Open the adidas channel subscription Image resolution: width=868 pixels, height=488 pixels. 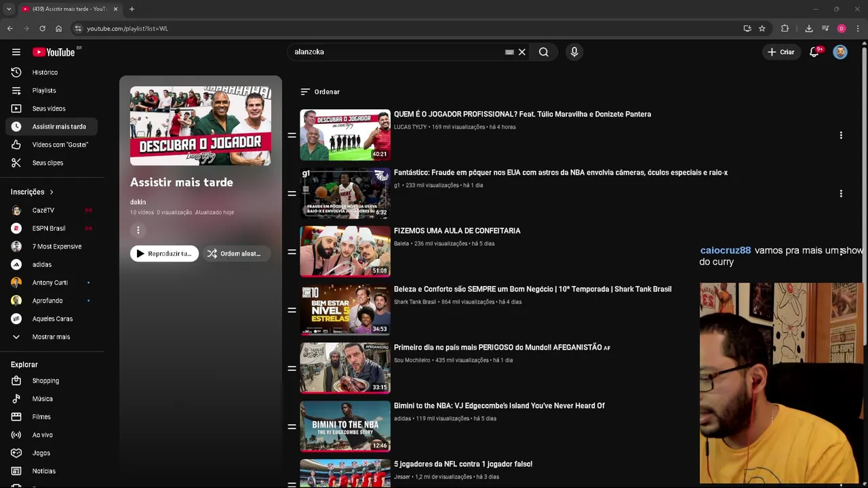52,264
